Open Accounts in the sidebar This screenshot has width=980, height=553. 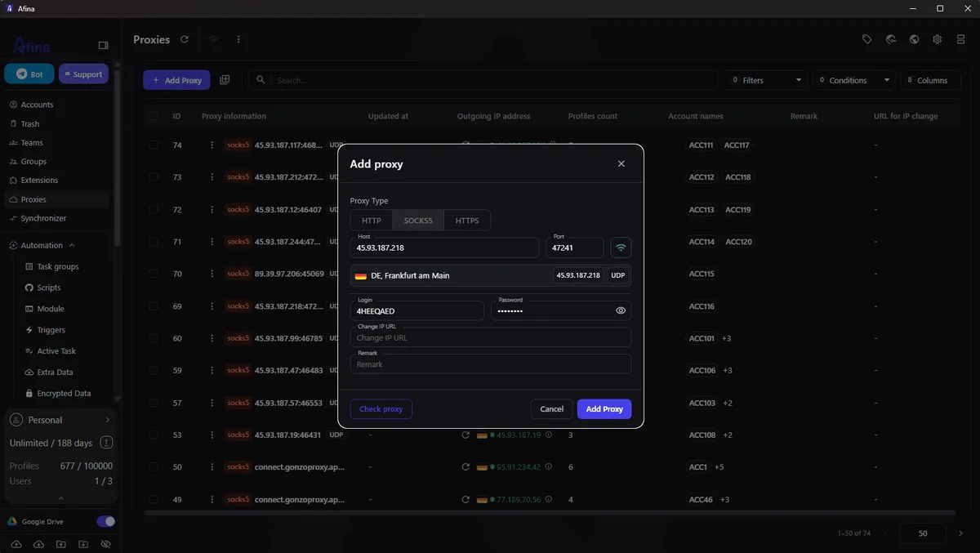pos(56,105)
